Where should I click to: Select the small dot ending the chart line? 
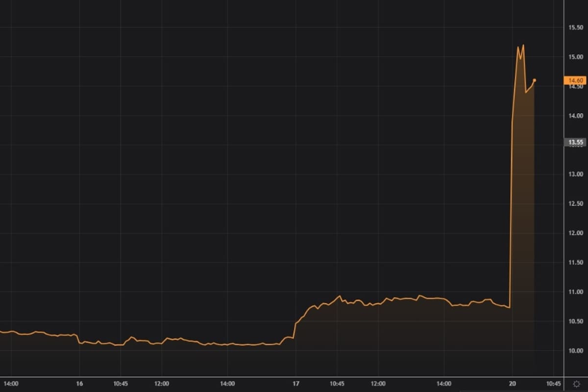534,79
